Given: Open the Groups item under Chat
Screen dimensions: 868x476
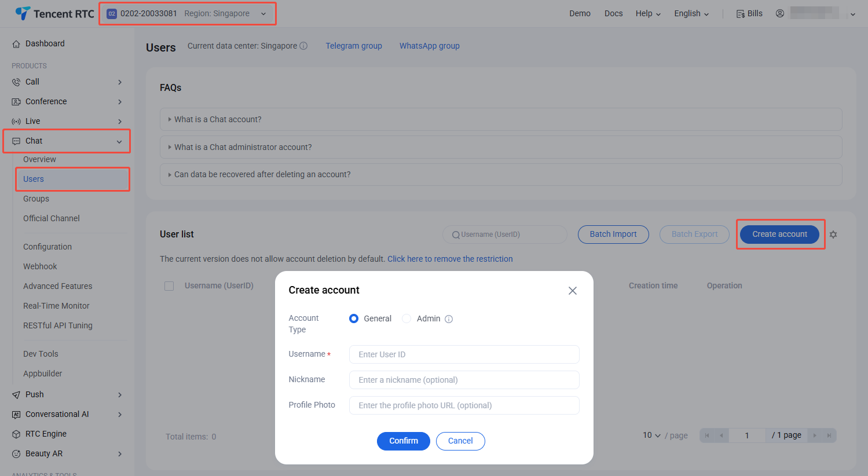Looking at the screenshot, I should tap(36, 199).
